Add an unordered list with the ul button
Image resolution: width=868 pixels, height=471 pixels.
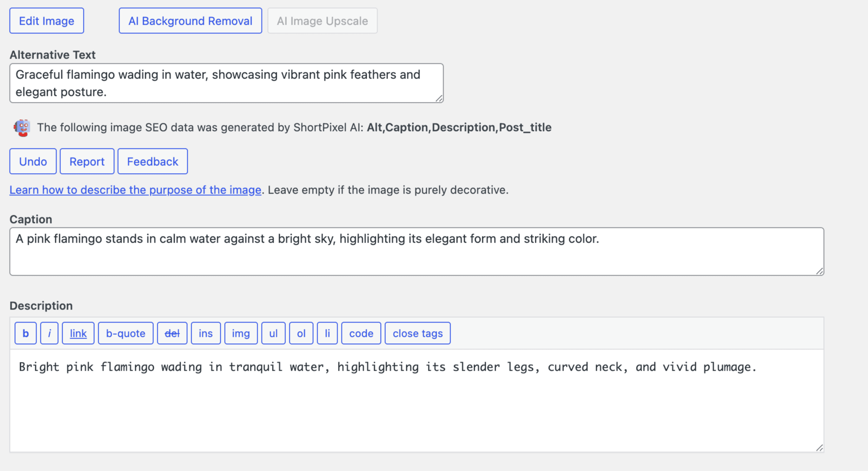click(273, 333)
